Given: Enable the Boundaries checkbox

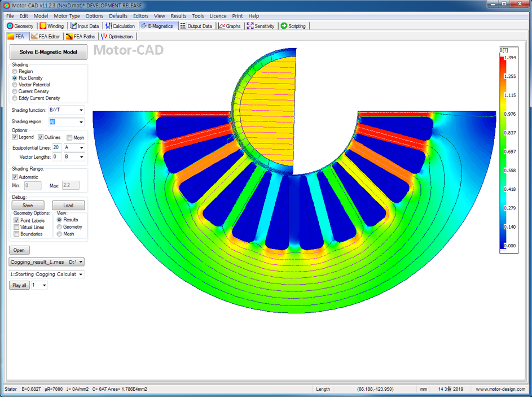Looking at the screenshot, I should [16, 234].
